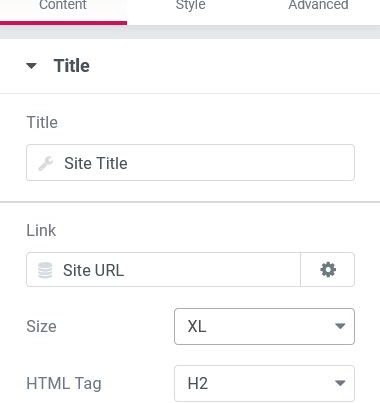Open link options gear icon
The width and height of the screenshot is (380, 403).
[328, 269]
